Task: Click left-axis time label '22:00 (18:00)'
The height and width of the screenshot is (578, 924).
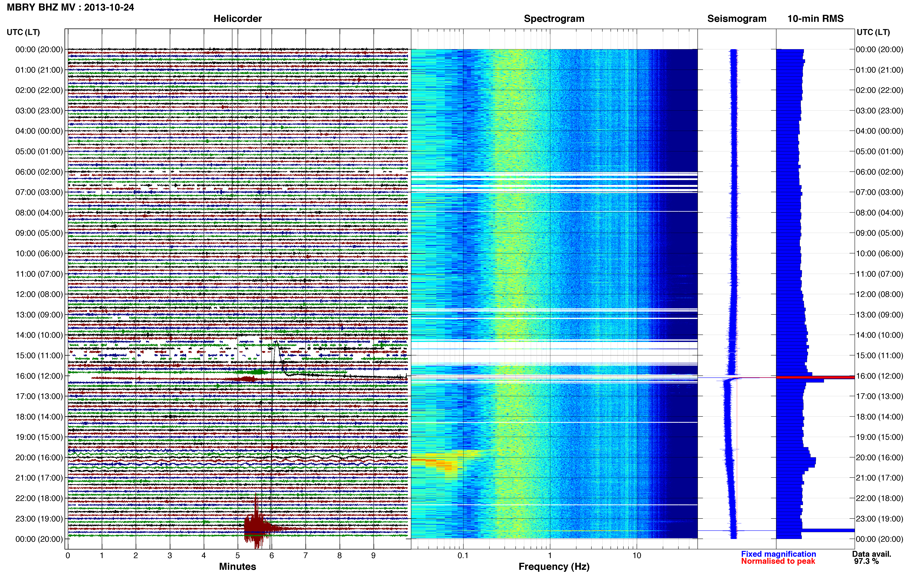Action: pos(39,498)
